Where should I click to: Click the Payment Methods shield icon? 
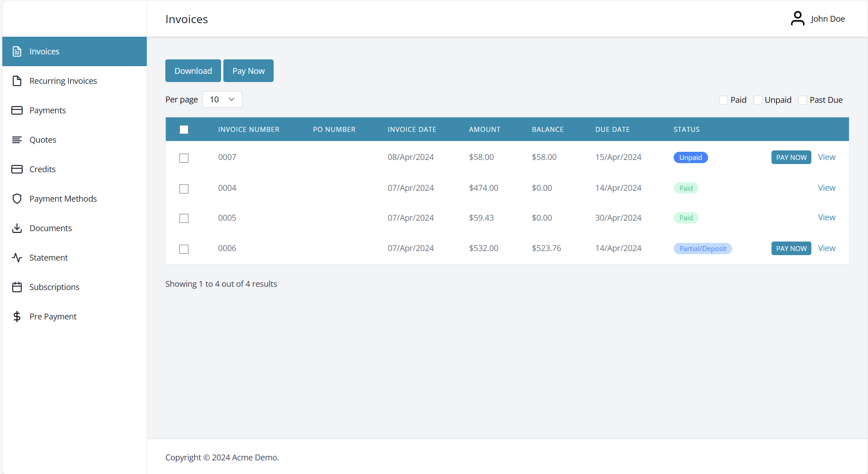pyautogui.click(x=17, y=198)
